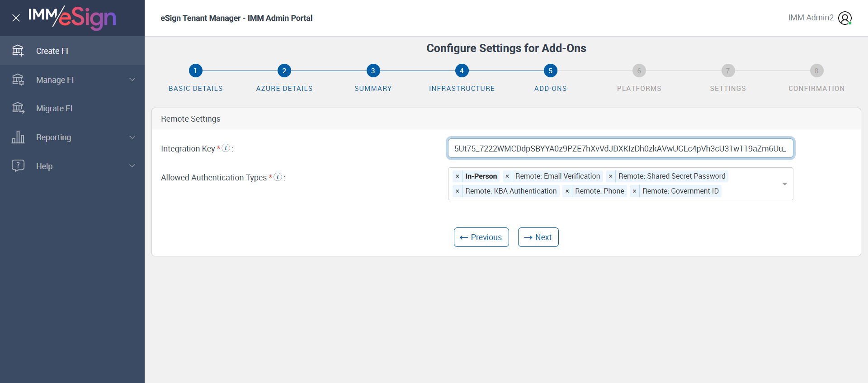Image resolution: width=868 pixels, height=383 pixels.
Task: Click the Allowed Authentication Types info icon
Action: pos(278,177)
